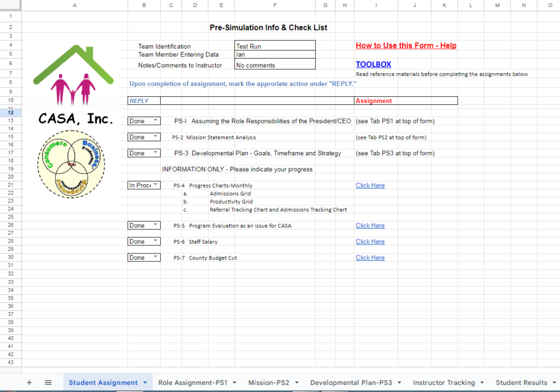Click the PS-6 Staff Salary Click Here link
560x392 pixels.
[370, 242]
